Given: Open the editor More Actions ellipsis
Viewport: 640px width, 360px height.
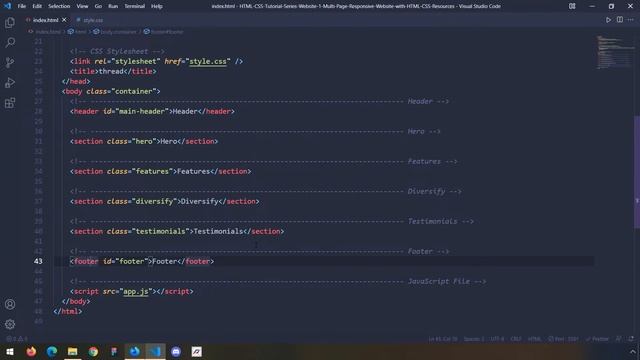Looking at the screenshot, I should click(x=631, y=20).
